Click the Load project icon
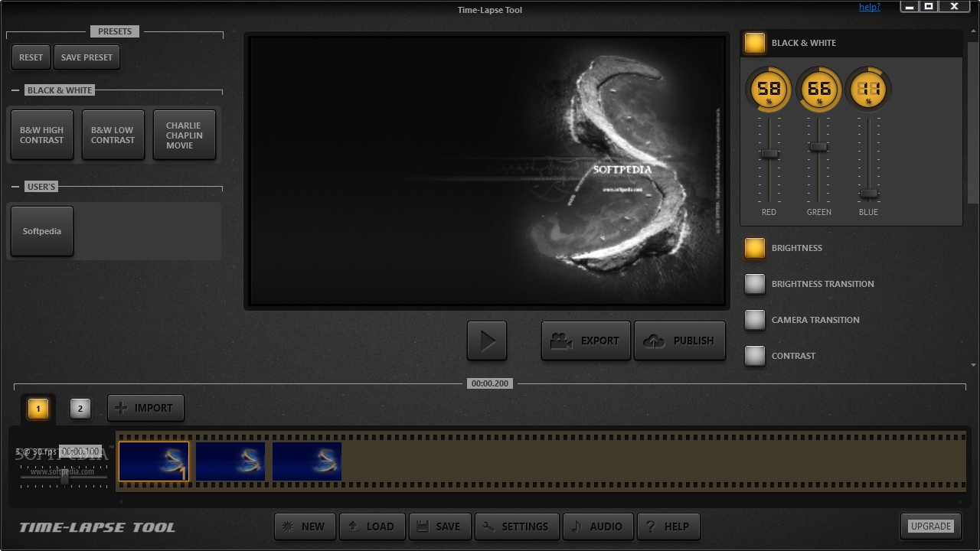Screen dimensions: 980x551 (x=354, y=527)
